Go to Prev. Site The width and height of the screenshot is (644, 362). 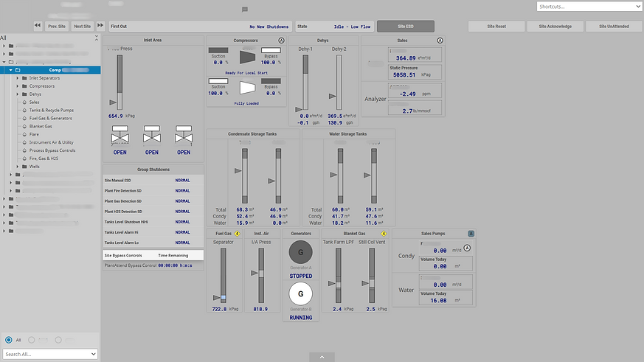[57, 26]
